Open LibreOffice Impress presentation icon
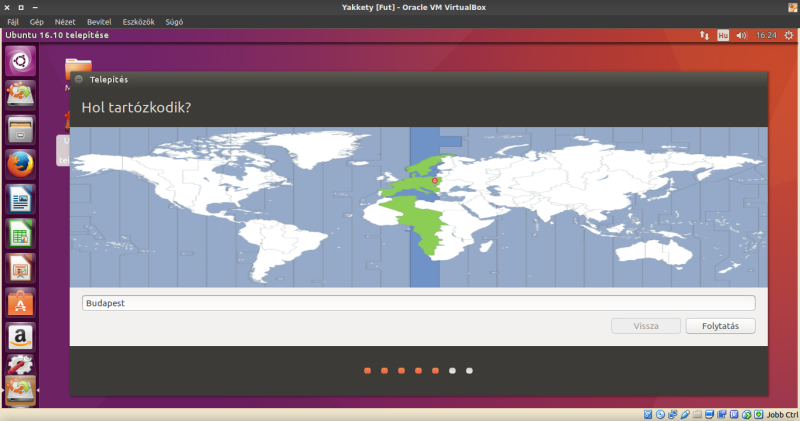Screen dimensions: 800x421 [20, 267]
